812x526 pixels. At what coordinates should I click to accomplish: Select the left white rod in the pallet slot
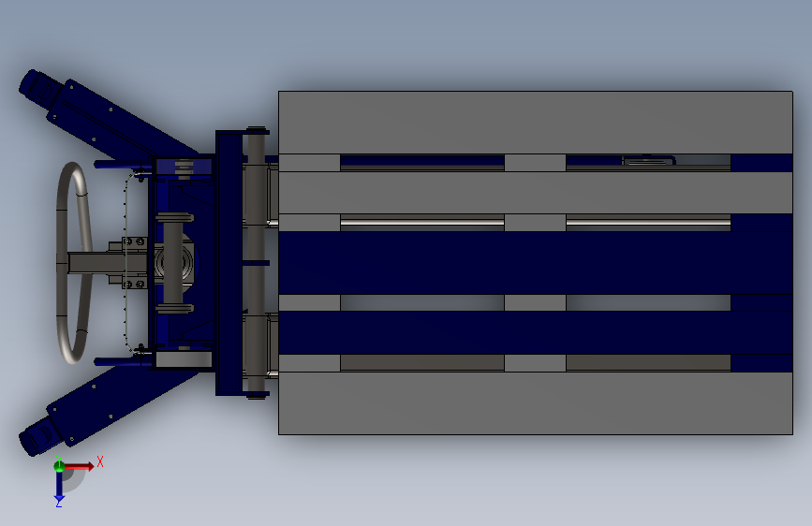click(422, 223)
